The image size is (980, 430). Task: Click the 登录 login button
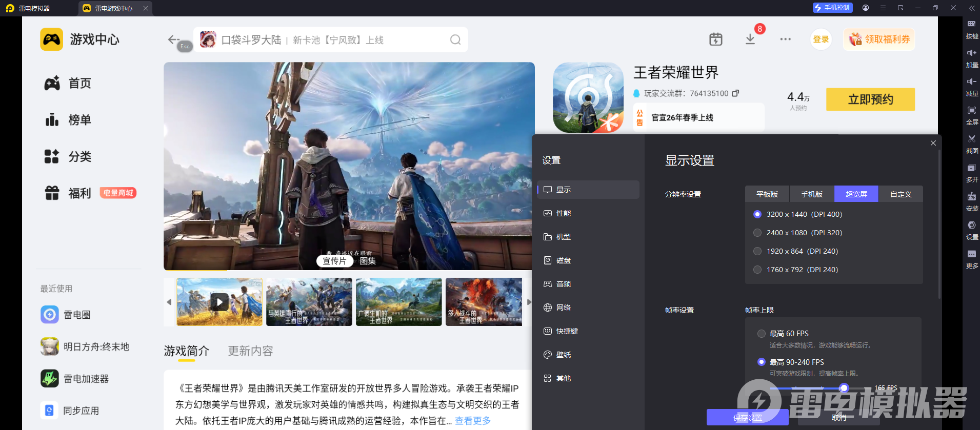(821, 39)
